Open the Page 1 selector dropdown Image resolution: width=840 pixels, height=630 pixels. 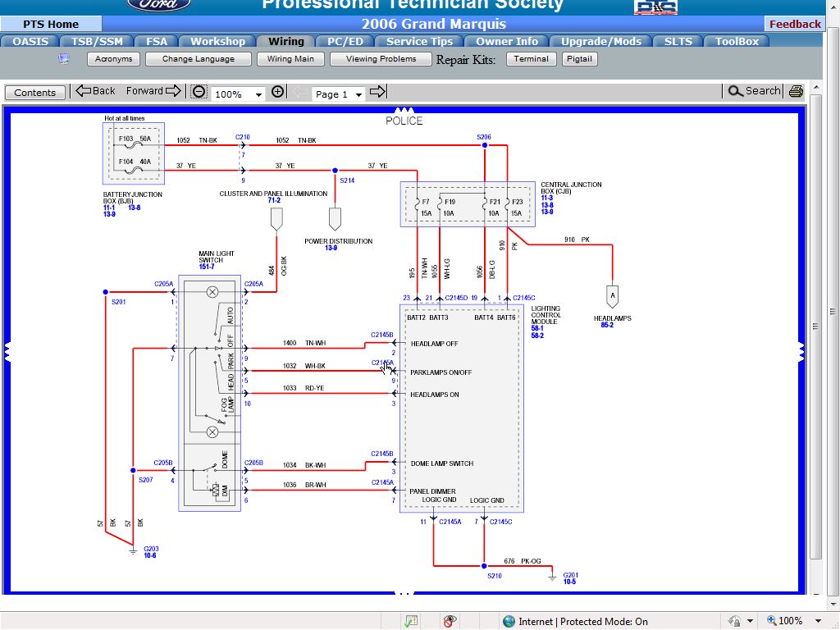(x=339, y=94)
